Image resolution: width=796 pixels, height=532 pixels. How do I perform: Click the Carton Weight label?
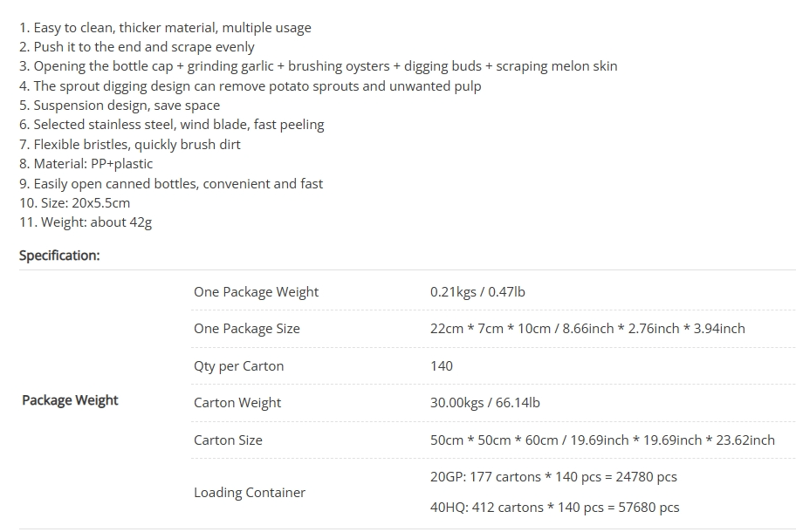[237, 403]
